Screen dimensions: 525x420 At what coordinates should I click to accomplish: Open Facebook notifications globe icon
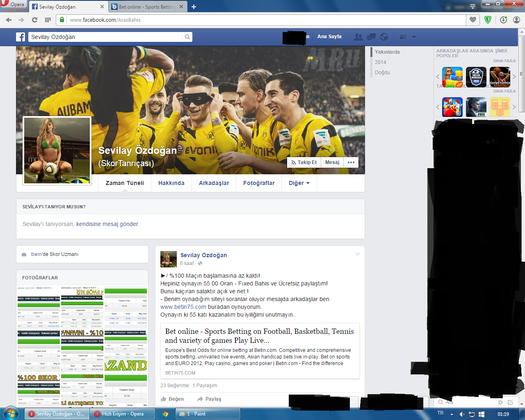(384, 37)
